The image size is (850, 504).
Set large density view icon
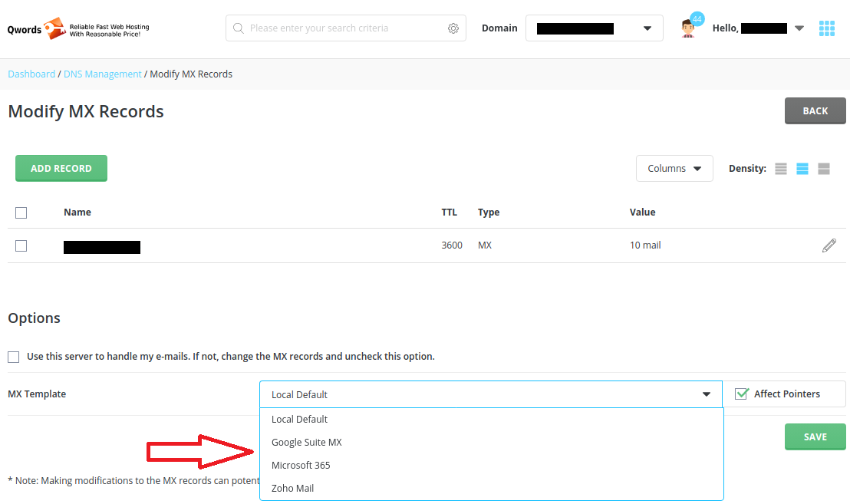pos(824,169)
